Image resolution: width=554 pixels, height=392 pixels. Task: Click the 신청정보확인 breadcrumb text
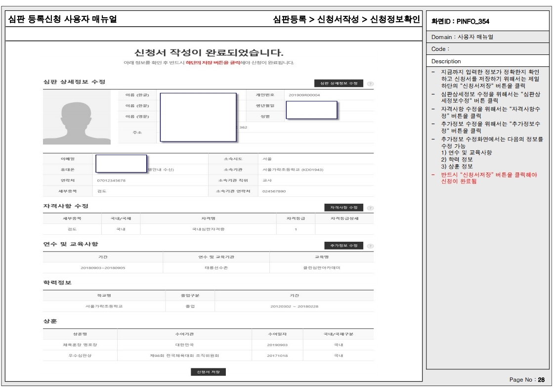pos(395,19)
